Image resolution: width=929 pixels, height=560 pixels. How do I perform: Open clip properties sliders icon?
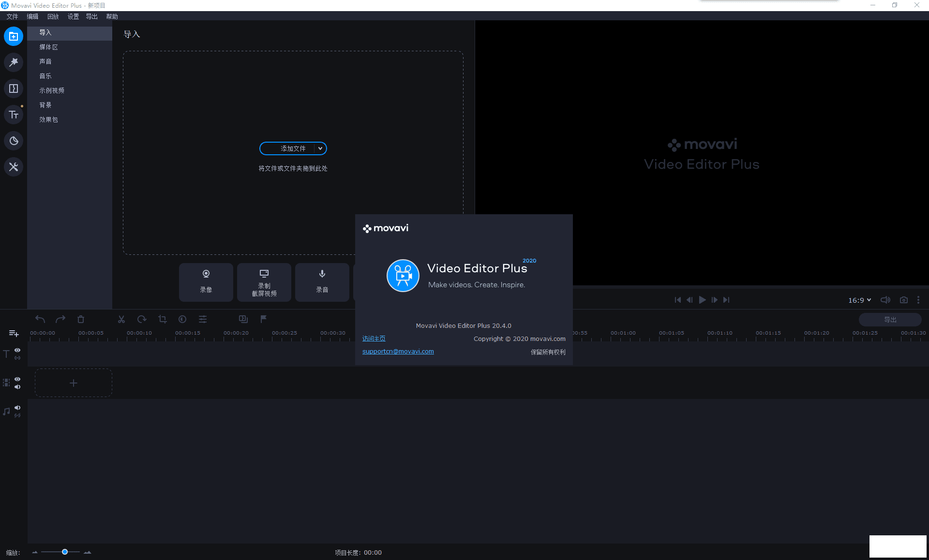pos(203,319)
